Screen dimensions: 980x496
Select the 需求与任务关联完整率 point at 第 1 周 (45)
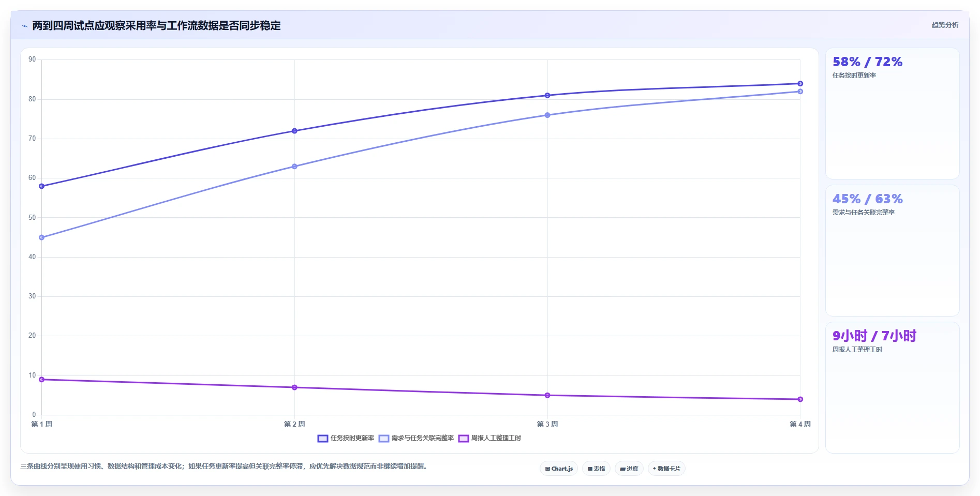pos(42,237)
